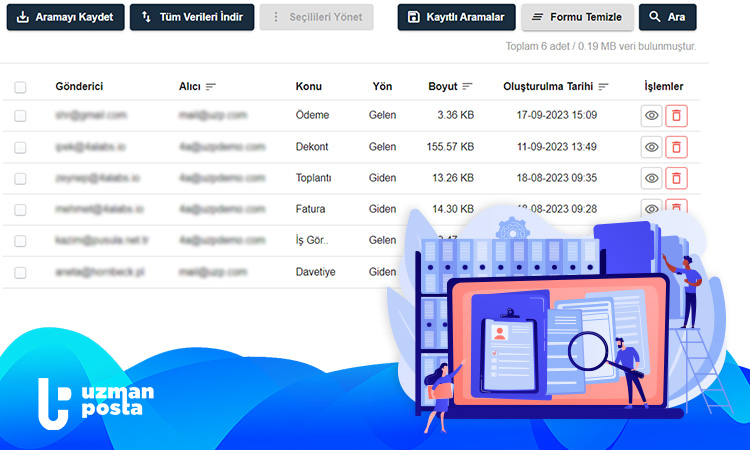The width and height of the screenshot is (750, 450).
Task: Open preview eye icon for Toplantı row
Action: coord(651,178)
